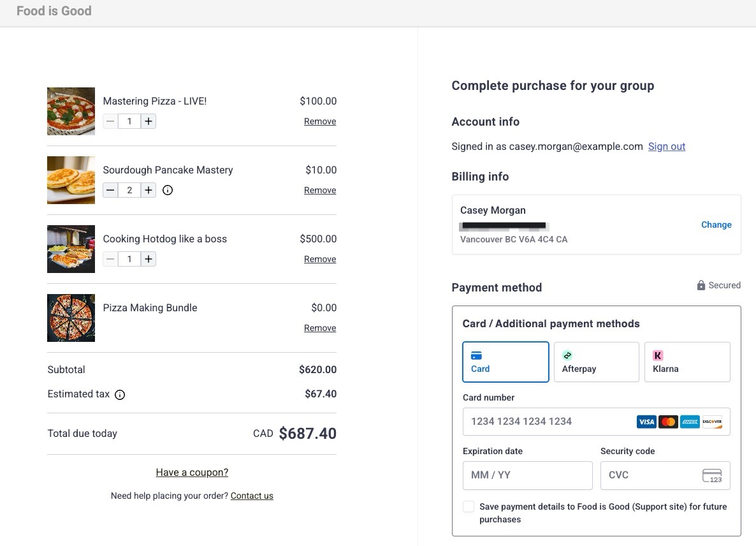The image size is (756, 546).
Task: Increase Mastering Pizza quantity with plus icon
Action: click(x=149, y=121)
